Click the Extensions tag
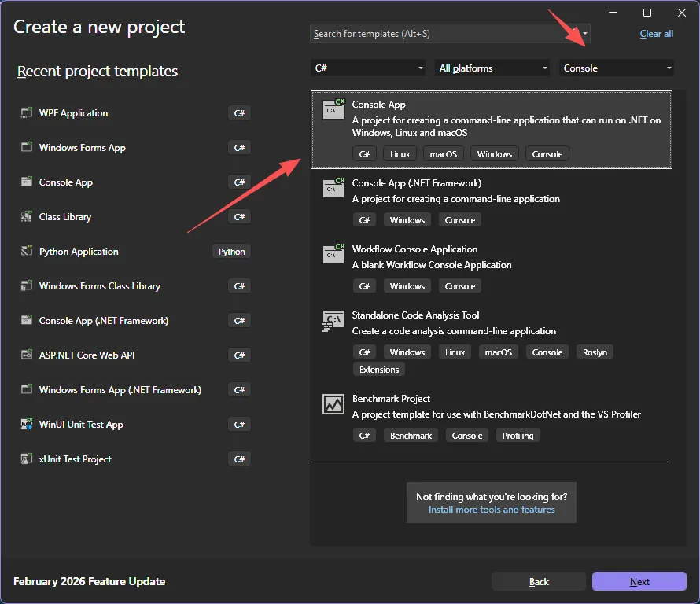 coord(378,370)
